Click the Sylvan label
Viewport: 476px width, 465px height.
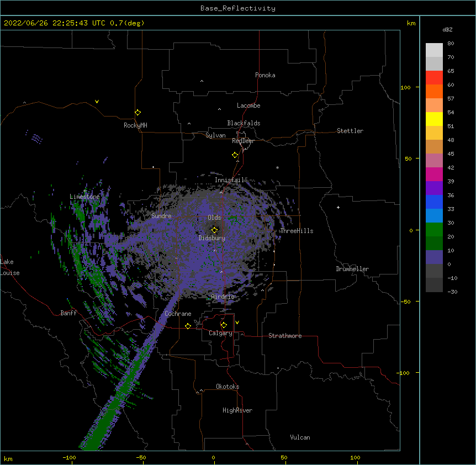[x=215, y=136]
